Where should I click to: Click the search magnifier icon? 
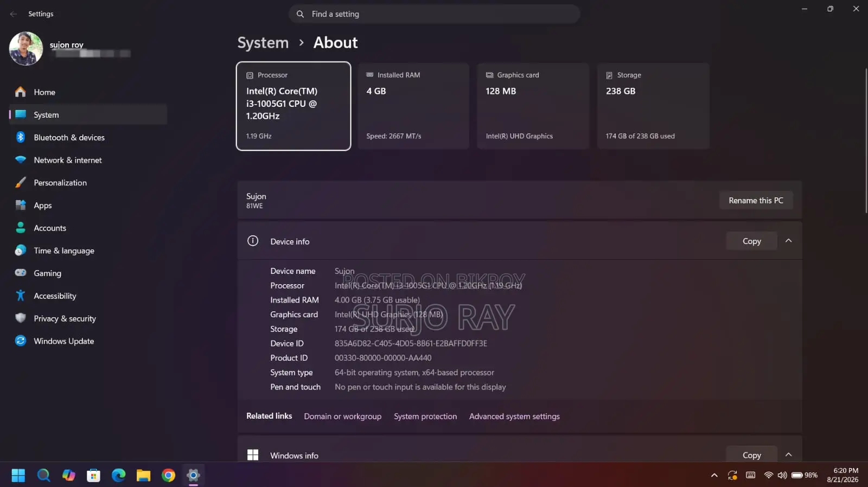point(300,14)
